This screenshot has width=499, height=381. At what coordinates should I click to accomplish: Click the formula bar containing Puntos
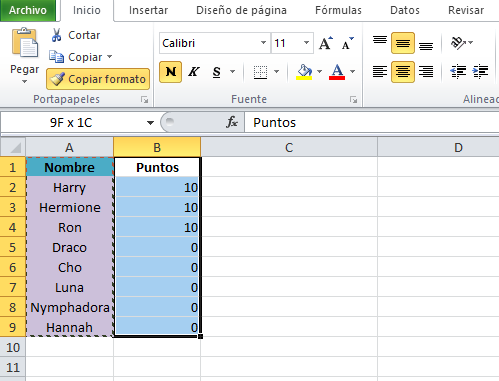pos(372,123)
